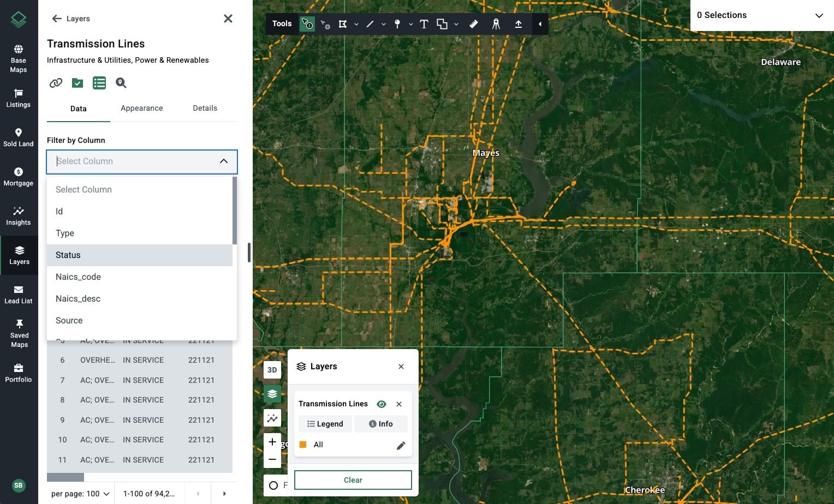Toggle visibility of the Transmission Lines layer

pyautogui.click(x=382, y=404)
